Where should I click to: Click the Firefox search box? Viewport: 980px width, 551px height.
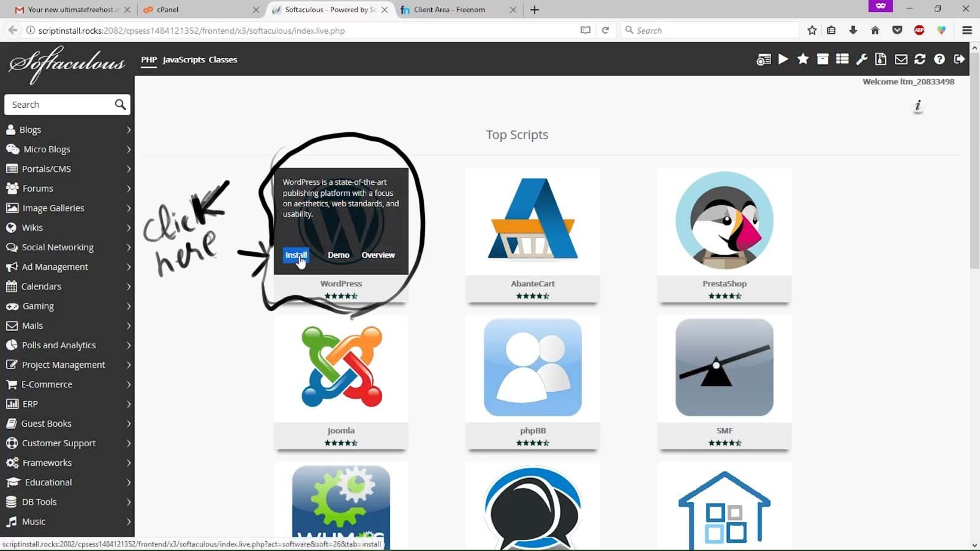click(x=710, y=30)
